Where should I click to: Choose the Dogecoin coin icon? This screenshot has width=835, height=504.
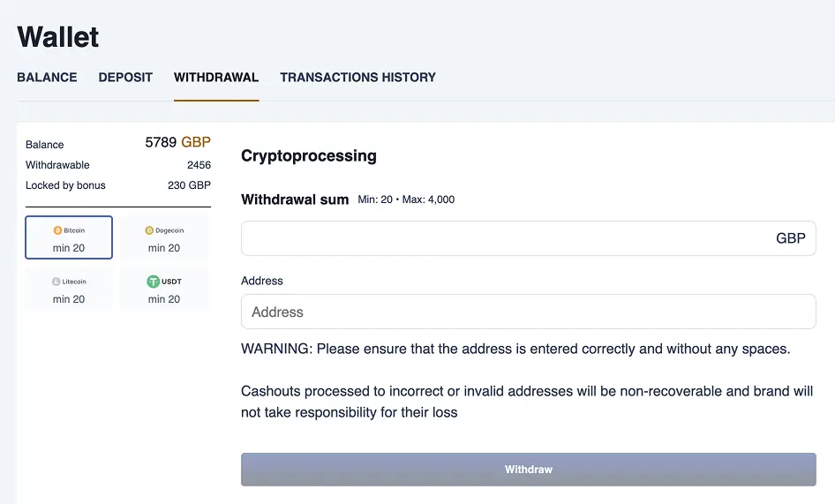pos(149,230)
